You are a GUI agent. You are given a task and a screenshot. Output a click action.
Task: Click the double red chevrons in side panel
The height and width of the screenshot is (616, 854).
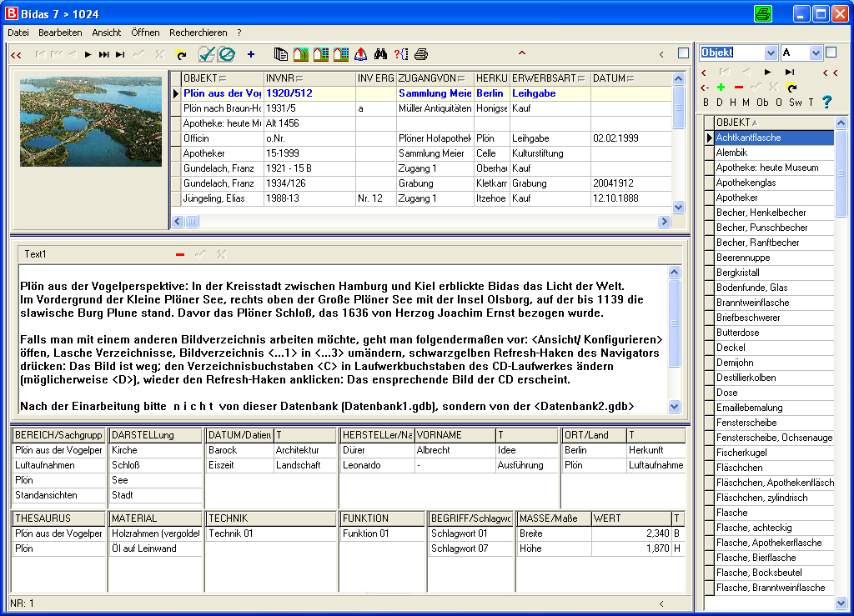coord(830,72)
